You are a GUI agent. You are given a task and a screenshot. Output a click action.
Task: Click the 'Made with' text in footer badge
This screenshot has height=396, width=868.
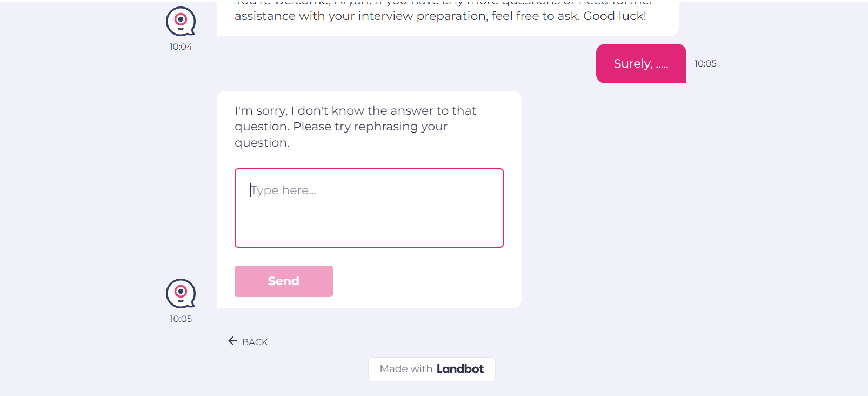[406, 369]
